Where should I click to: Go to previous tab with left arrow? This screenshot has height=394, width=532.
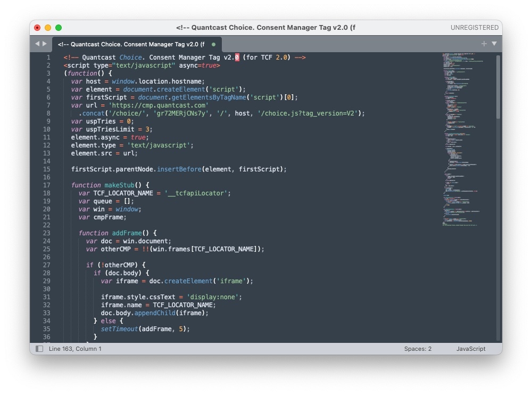click(x=37, y=44)
